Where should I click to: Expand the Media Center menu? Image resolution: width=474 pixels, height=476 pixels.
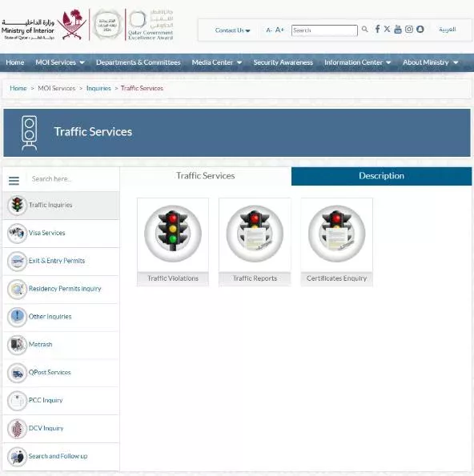pos(217,62)
